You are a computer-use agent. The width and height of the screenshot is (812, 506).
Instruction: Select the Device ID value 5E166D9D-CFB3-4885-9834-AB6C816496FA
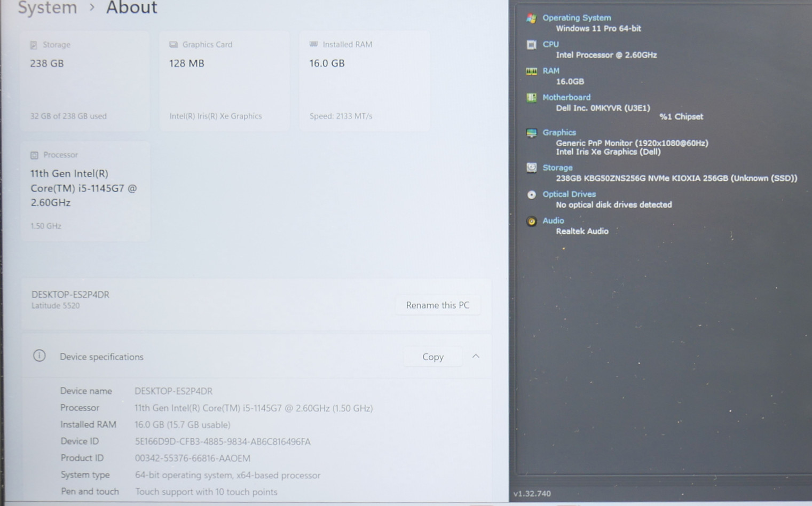point(223,441)
